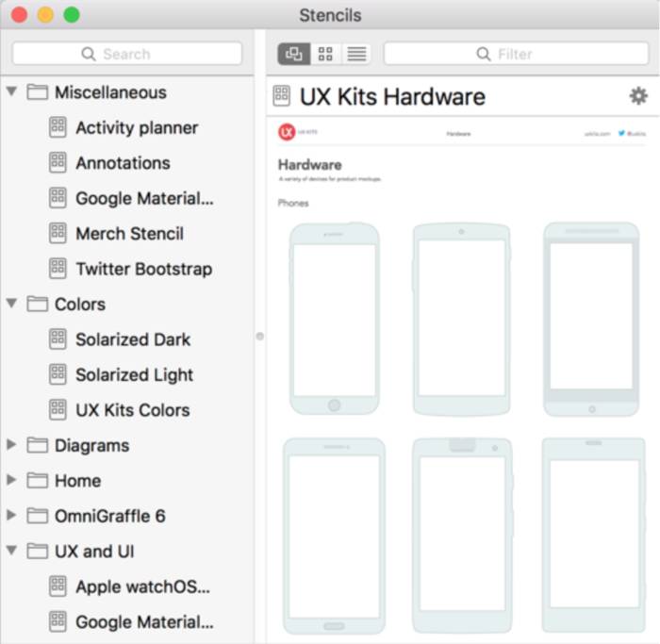
Task: Select Google Material under UX and UI
Action: click(144, 622)
